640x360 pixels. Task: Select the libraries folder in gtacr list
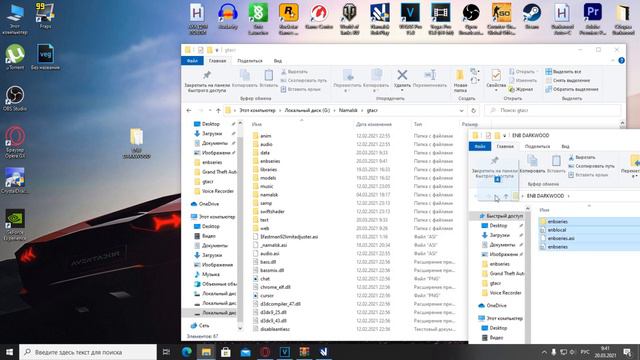(x=269, y=169)
